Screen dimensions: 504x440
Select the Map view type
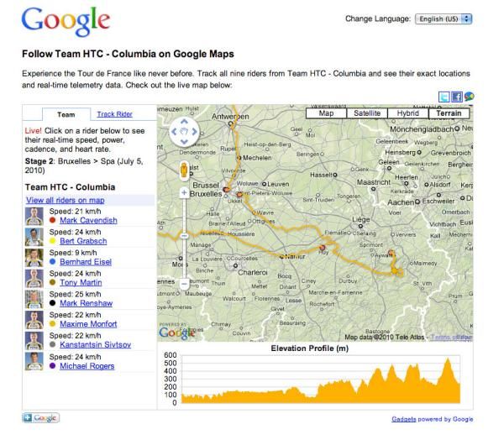click(326, 113)
